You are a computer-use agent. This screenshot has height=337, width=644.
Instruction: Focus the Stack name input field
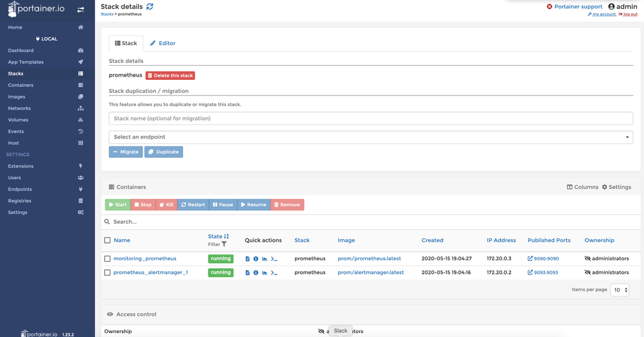(370, 119)
